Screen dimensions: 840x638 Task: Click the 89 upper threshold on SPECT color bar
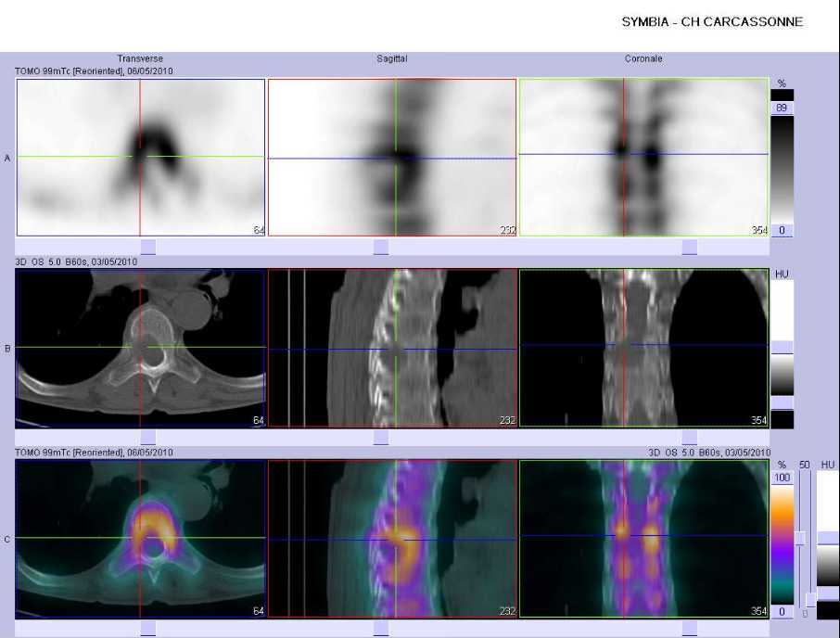pyautogui.click(x=782, y=108)
